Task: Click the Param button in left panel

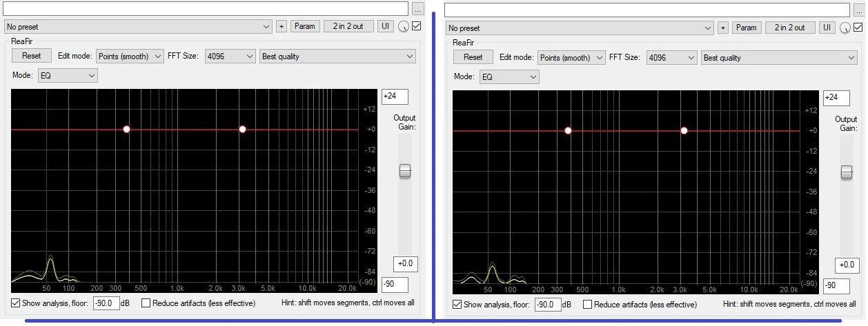Action: (305, 26)
